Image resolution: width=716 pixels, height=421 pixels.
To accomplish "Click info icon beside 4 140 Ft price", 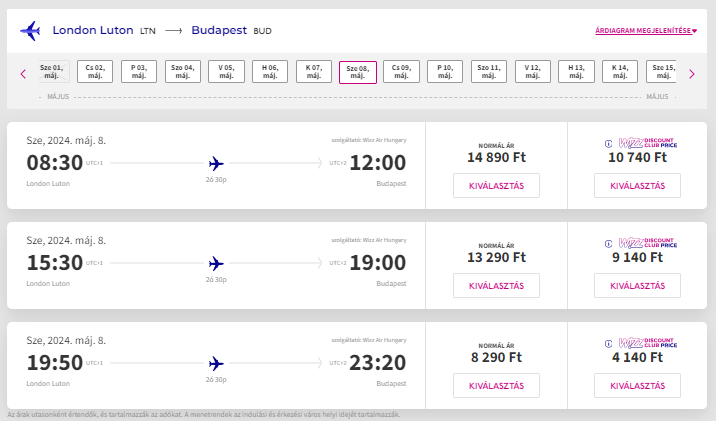I will pos(608,344).
